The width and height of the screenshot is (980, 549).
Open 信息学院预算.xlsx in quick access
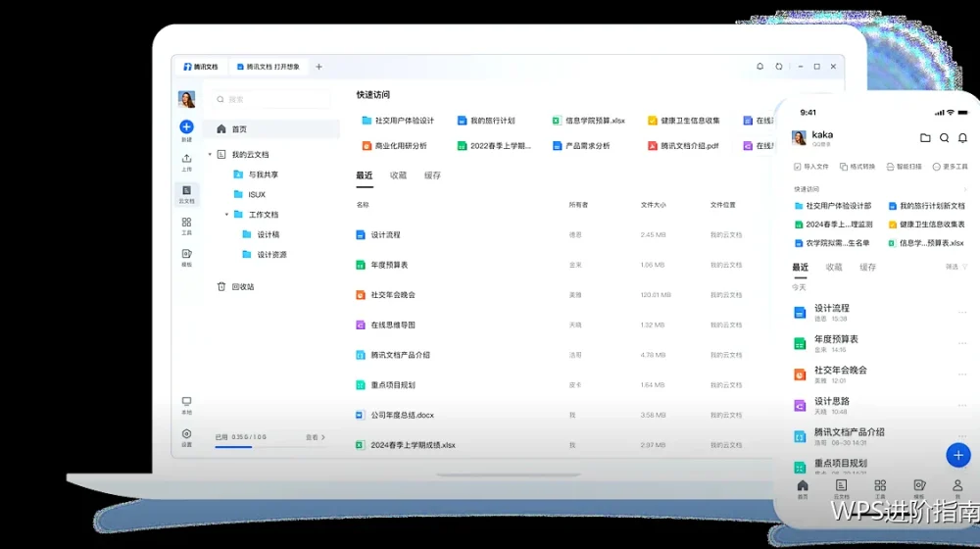click(589, 121)
